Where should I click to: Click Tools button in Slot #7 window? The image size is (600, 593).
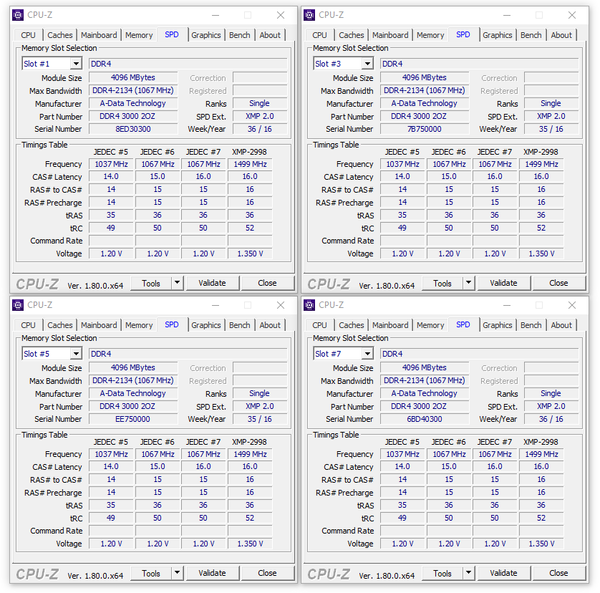(x=442, y=573)
